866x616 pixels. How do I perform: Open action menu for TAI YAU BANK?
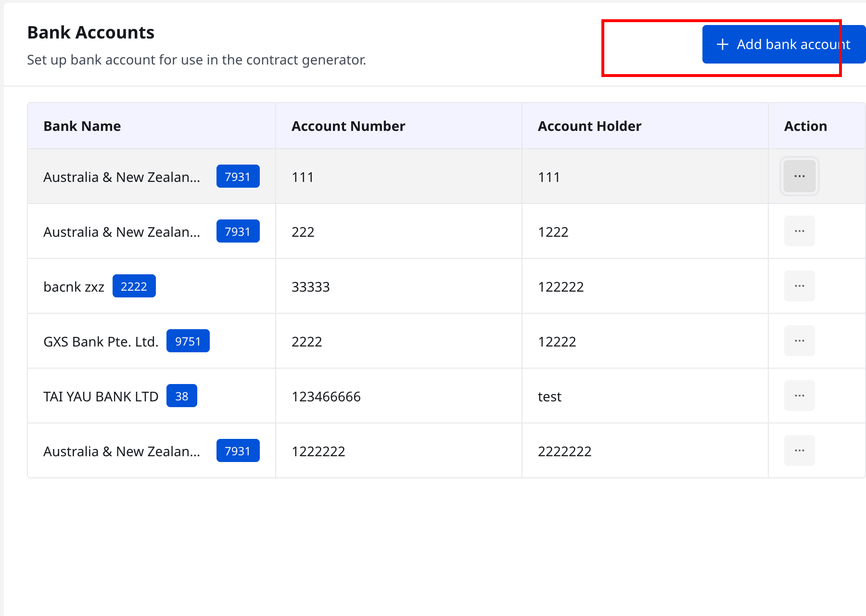[x=799, y=396]
